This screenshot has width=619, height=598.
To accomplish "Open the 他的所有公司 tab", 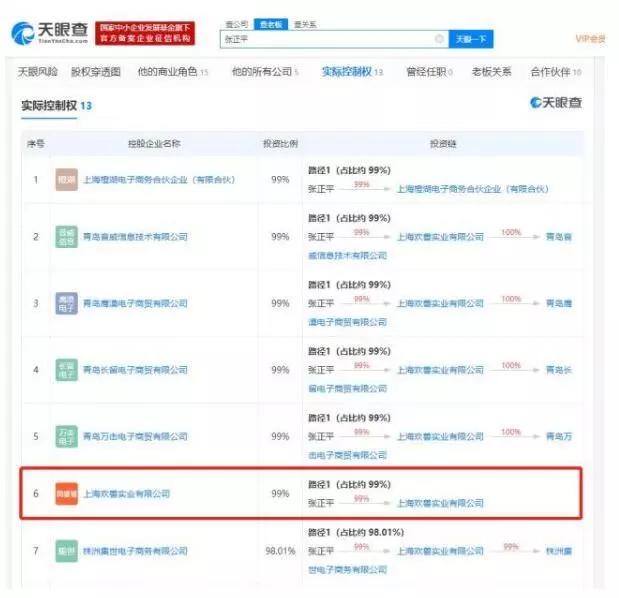I will point(265,72).
